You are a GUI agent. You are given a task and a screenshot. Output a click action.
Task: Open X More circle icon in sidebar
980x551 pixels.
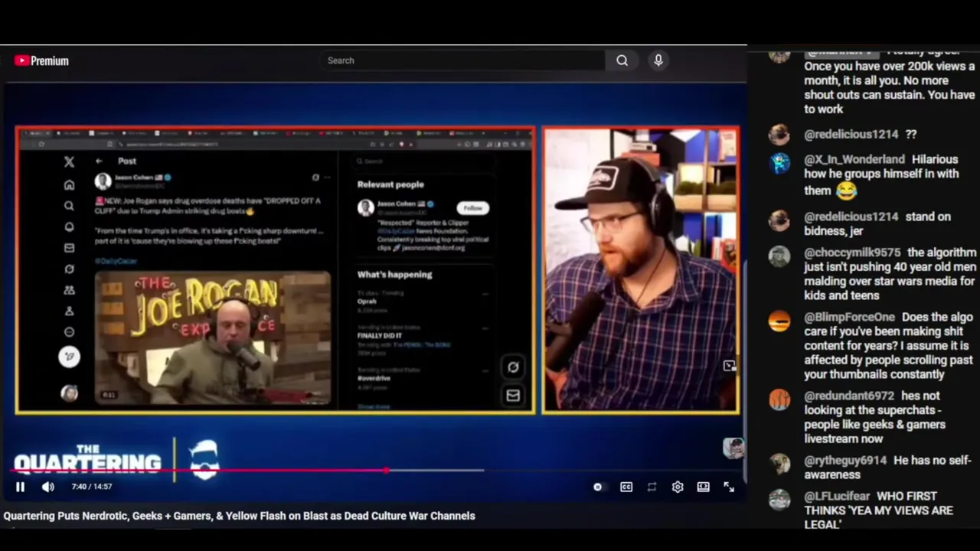pos(69,332)
